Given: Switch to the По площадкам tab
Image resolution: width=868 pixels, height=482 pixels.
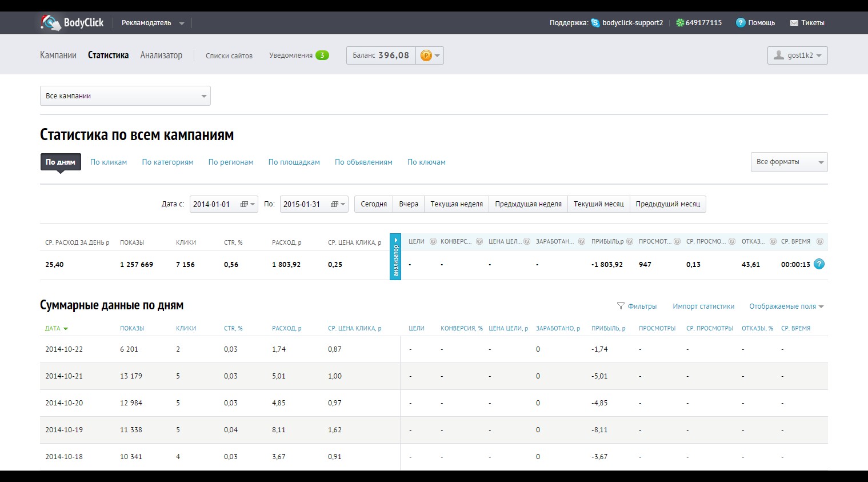Looking at the screenshot, I should [x=294, y=162].
